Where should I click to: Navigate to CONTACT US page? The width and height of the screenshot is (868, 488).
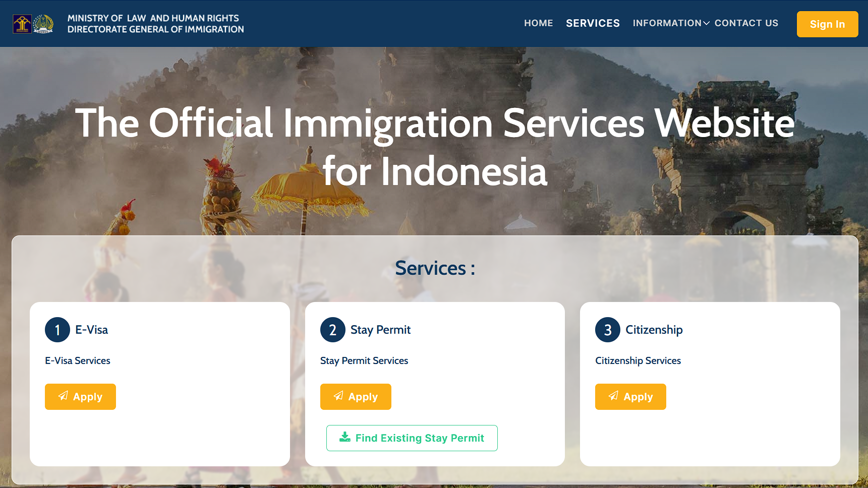click(x=746, y=23)
